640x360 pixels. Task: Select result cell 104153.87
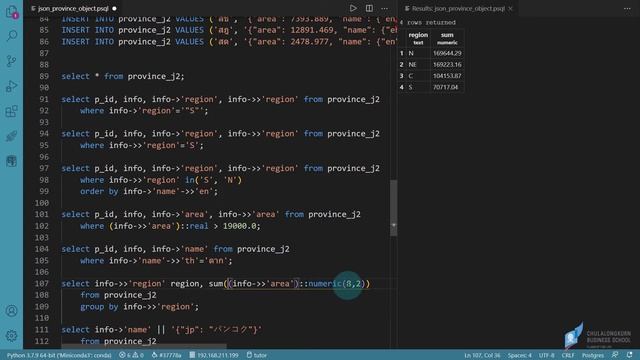(447, 76)
